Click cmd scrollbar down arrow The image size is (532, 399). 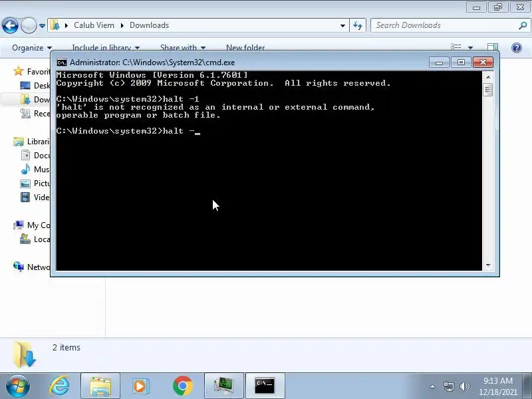click(488, 265)
